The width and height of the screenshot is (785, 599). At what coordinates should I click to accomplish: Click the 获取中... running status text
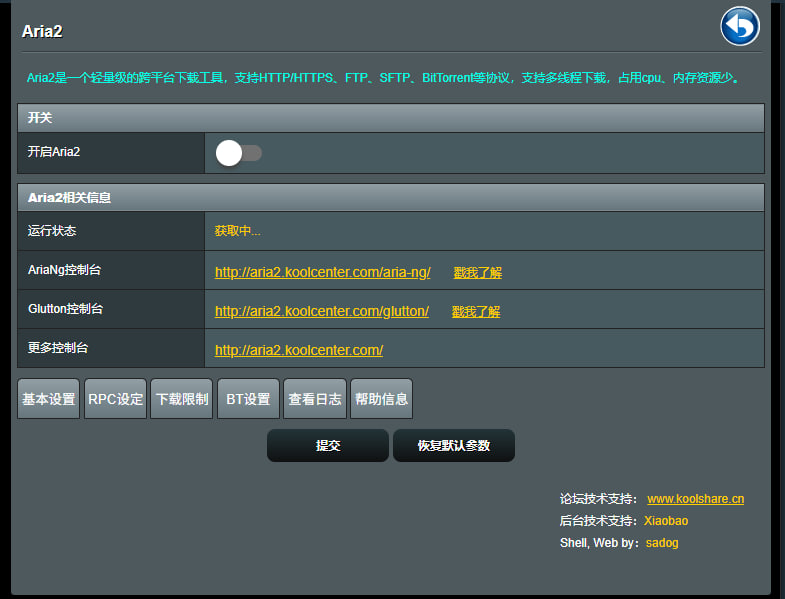point(237,231)
